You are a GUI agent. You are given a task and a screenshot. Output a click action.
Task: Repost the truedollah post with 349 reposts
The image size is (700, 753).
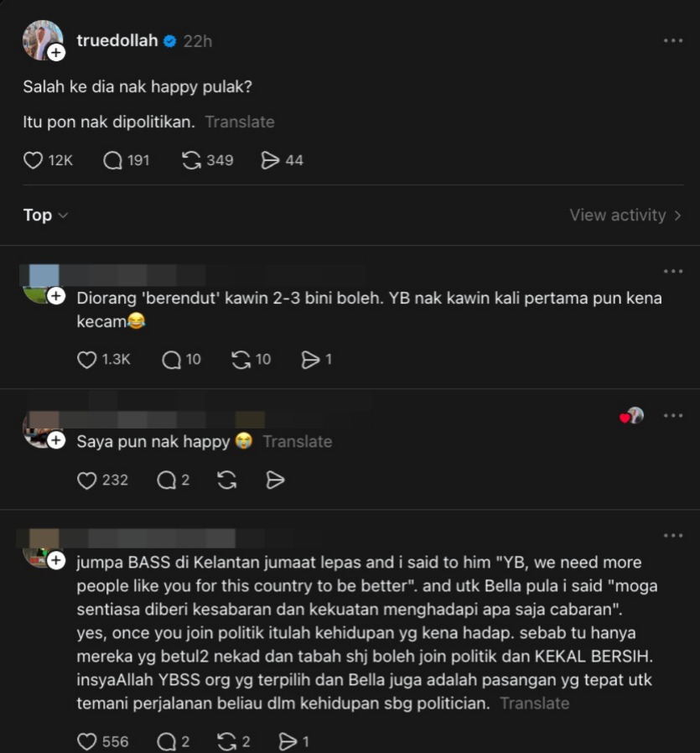click(192, 160)
